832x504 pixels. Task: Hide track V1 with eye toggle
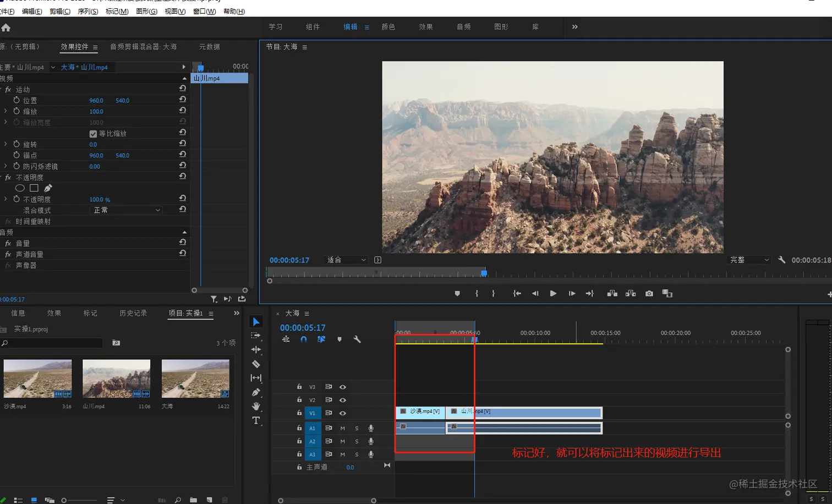[342, 413]
